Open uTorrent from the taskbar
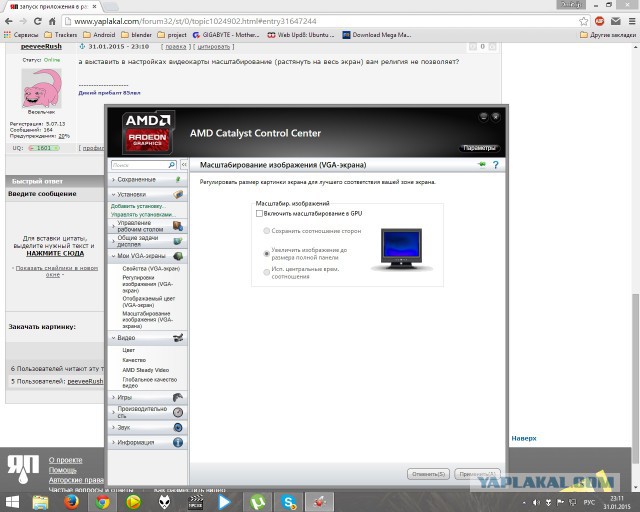 256,502
